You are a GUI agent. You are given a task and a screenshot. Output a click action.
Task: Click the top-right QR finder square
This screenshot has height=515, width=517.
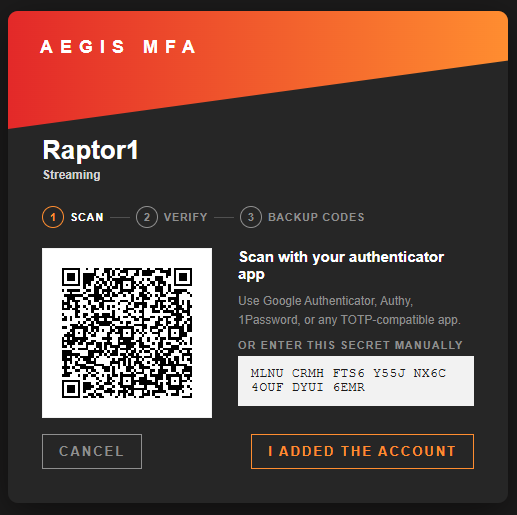click(183, 277)
